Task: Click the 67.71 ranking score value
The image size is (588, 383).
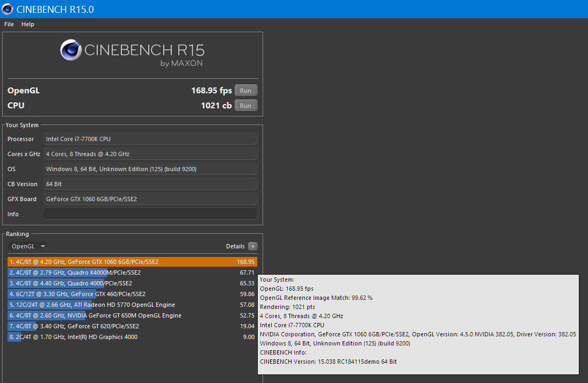Action: (247, 272)
